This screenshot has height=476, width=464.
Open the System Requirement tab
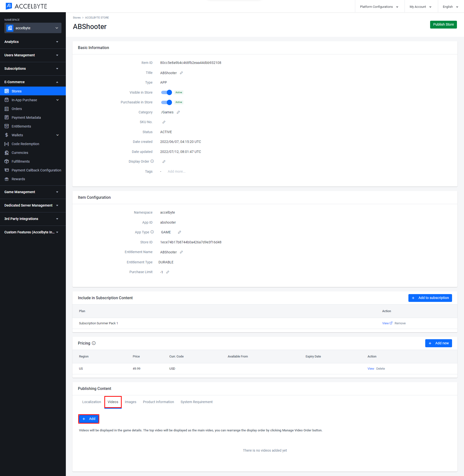197,402
